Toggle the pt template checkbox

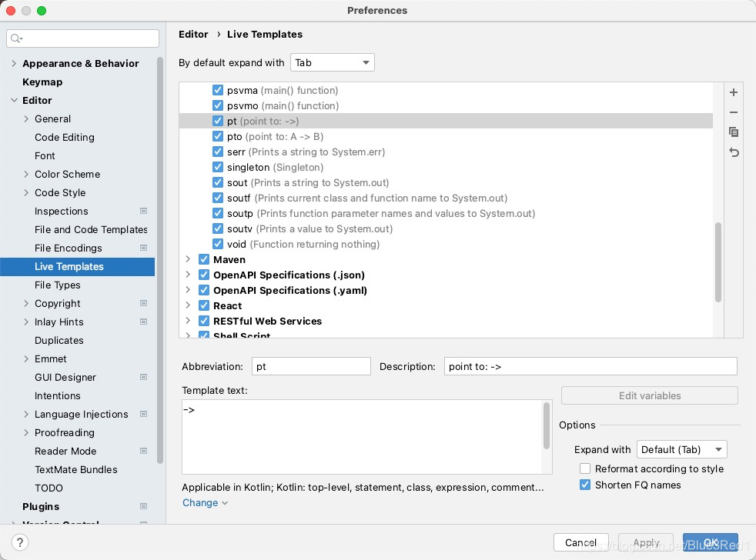(x=218, y=121)
